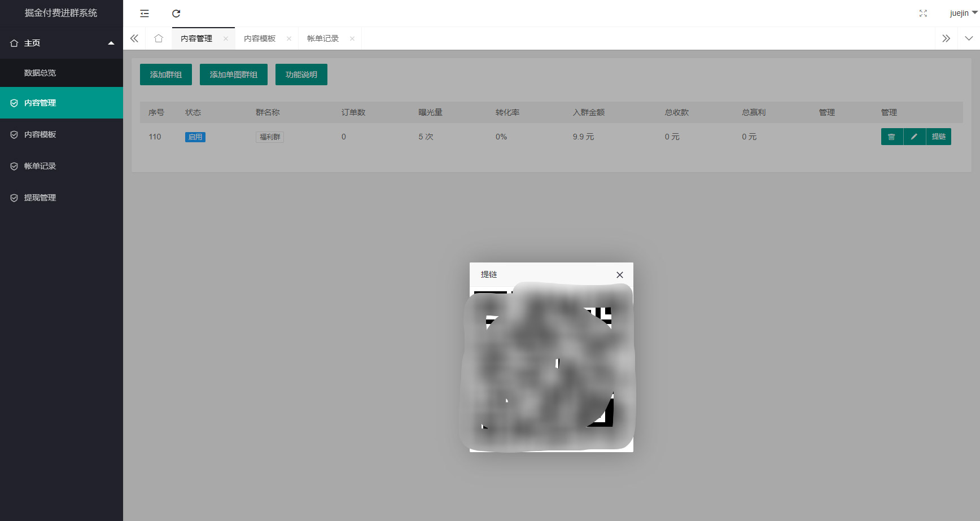Select 内容管理 in the sidebar

tap(62, 103)
